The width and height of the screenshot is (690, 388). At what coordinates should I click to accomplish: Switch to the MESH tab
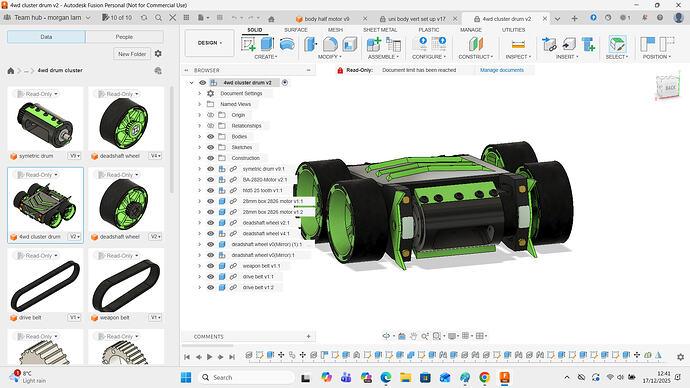pos(335,30)
